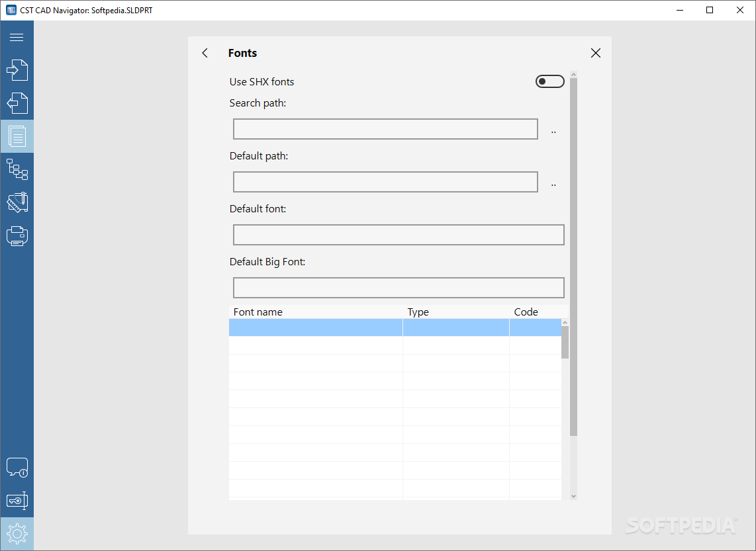Click the export file sidebar icon
The height and width of the screenshot is (551, 756).
coord(17,103)
